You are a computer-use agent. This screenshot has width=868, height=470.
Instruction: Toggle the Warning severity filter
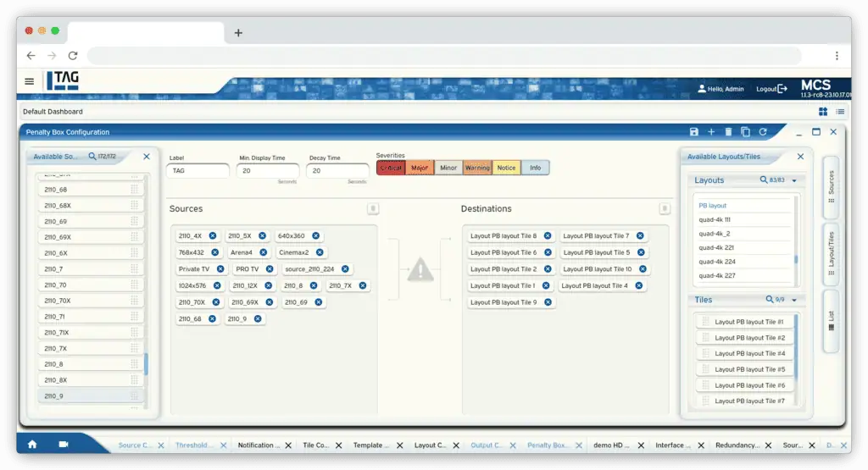coord(477,168)
